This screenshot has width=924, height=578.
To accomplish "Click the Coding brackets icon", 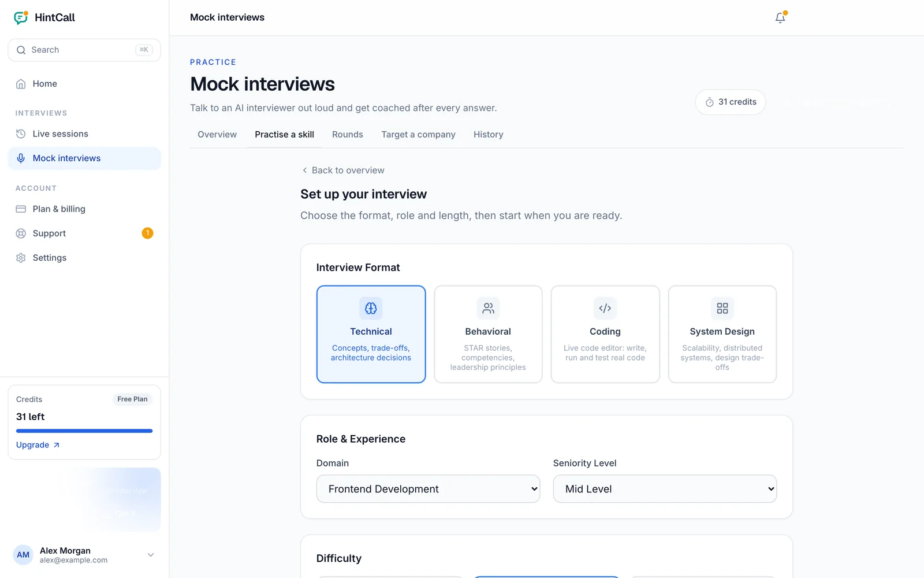I will 605,308.
